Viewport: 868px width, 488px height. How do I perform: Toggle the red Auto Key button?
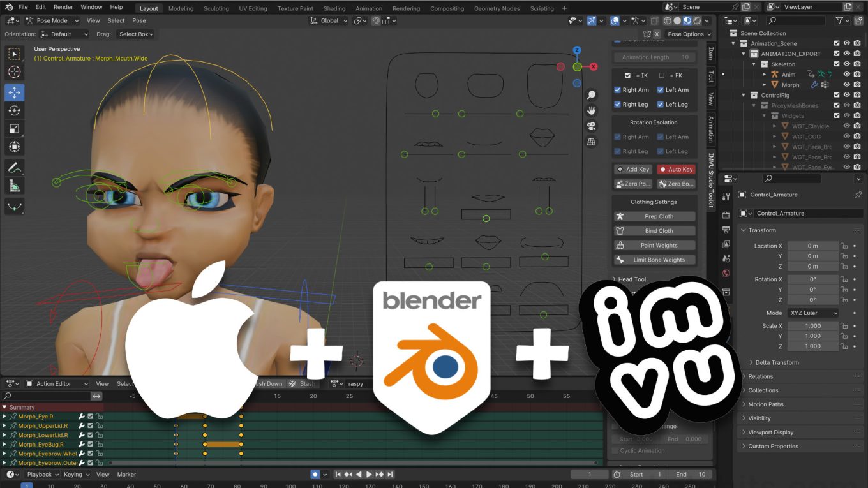click(x=676, y=170)
